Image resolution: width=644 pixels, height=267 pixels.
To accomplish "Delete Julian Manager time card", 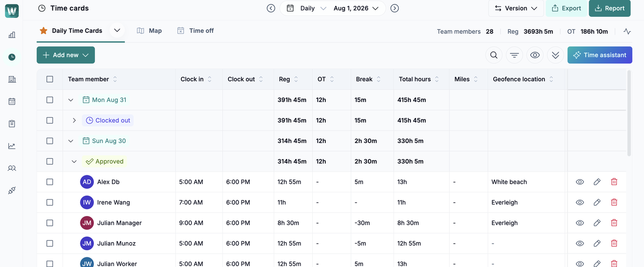I will click(x=614, y=223).
